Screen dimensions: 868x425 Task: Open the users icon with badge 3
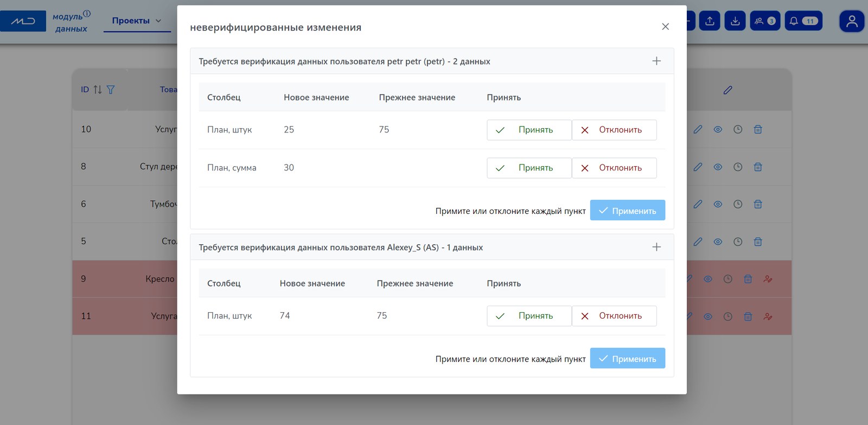[x=765, y=21]
